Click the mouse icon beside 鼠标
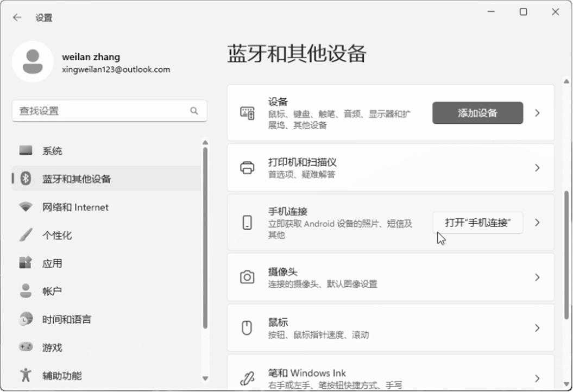 pyautogui.click(x=247, y=328)
